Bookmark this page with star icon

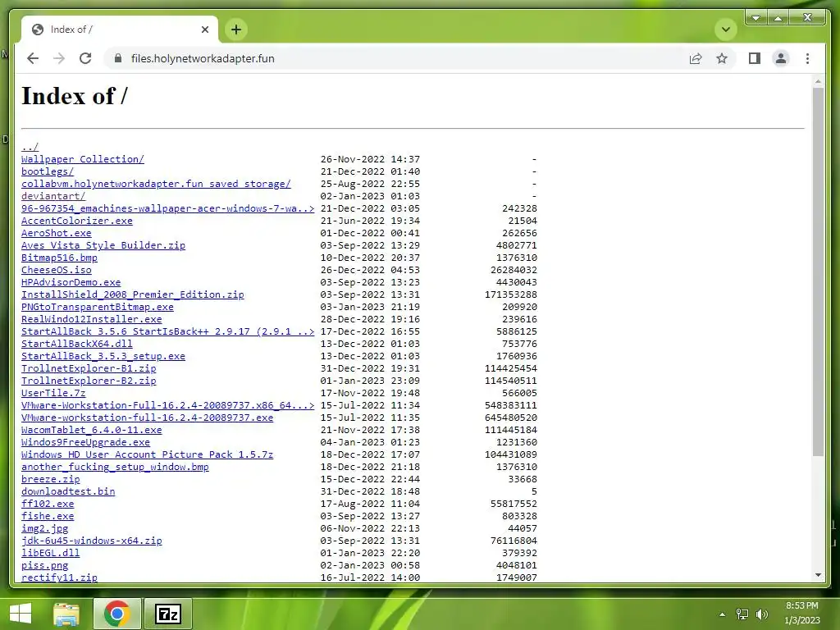click(722, 58)
